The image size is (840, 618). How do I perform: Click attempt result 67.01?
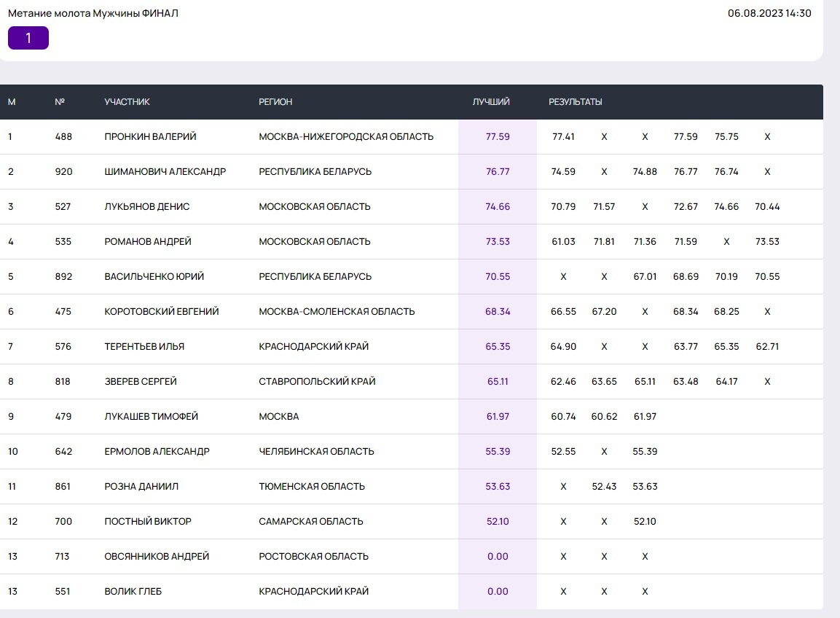tap(645, 277)
